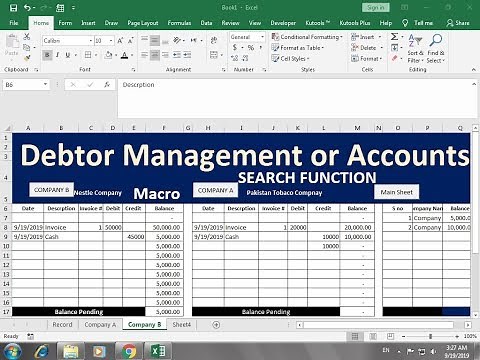The image size is (480, 360).
Task: Click the Fill Color bucket icon
Action: (108, 55)
